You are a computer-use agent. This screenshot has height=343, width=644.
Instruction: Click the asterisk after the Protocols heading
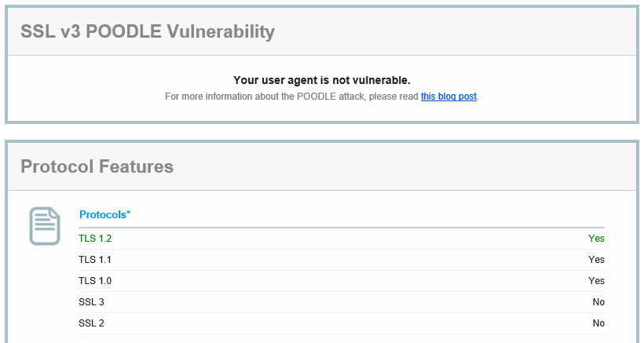tap(128, 213)
